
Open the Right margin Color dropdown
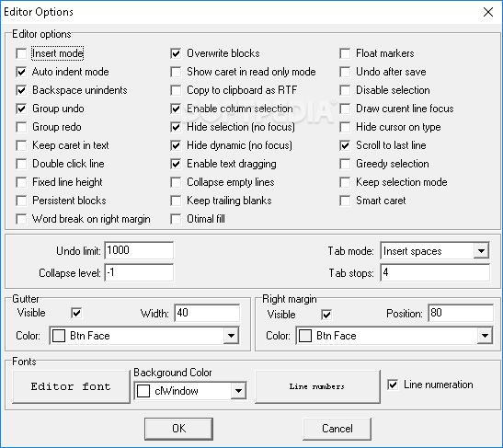pos(485,336)
